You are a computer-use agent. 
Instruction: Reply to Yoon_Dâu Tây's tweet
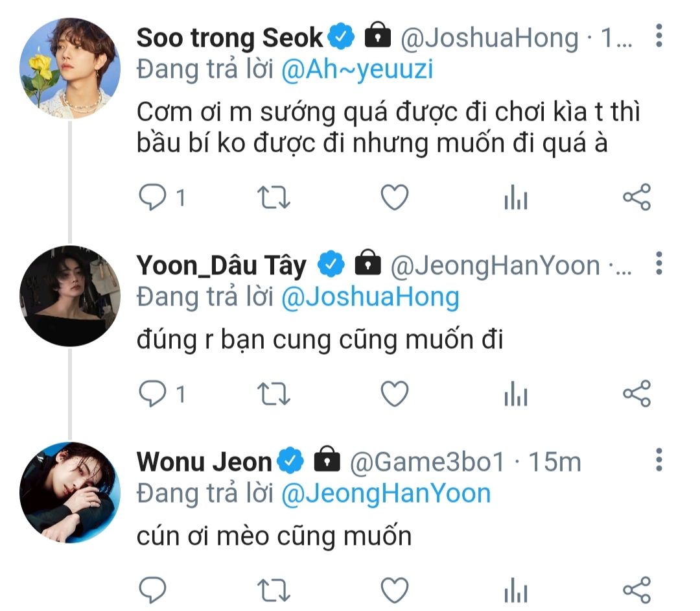point(153,394)
